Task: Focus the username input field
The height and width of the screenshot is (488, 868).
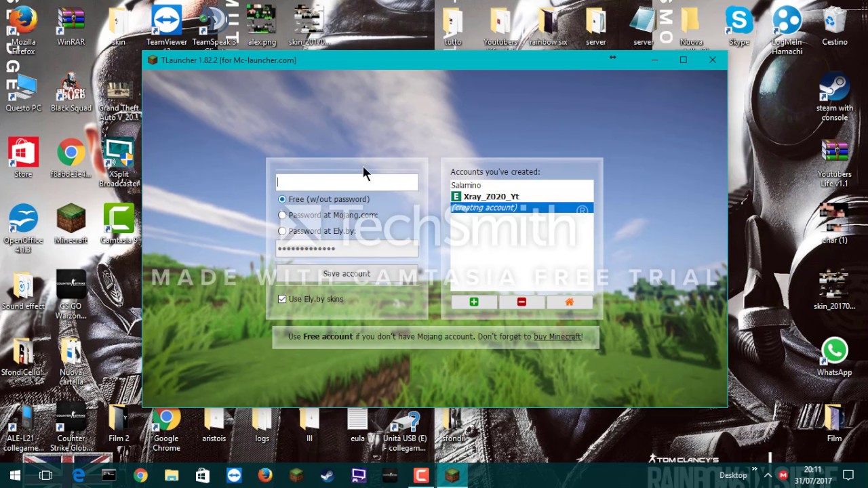Action: 347,182
